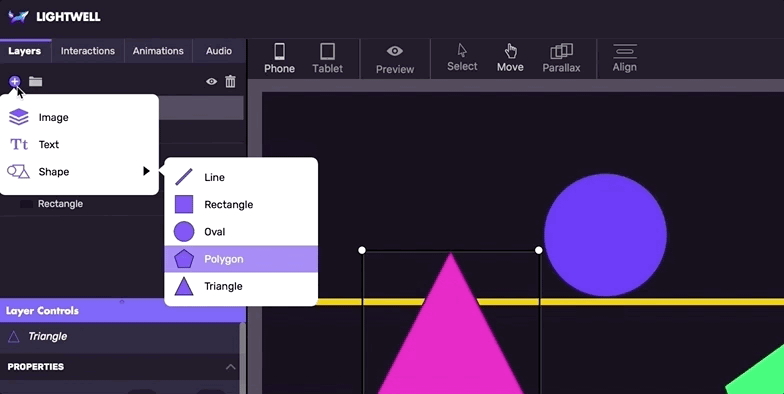Expand the Shape submenu arrow
Image resolution: width=784 pixels, height=394 pixels.
tap(146, 172)
